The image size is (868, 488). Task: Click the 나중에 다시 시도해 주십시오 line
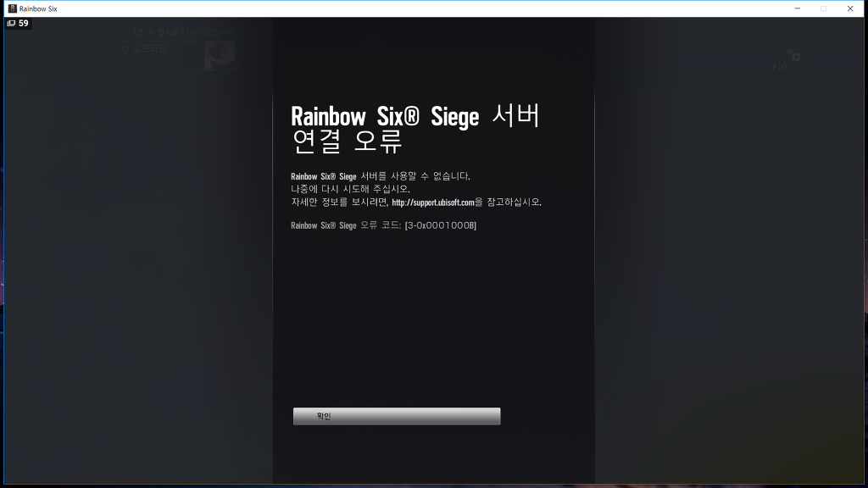350,189
